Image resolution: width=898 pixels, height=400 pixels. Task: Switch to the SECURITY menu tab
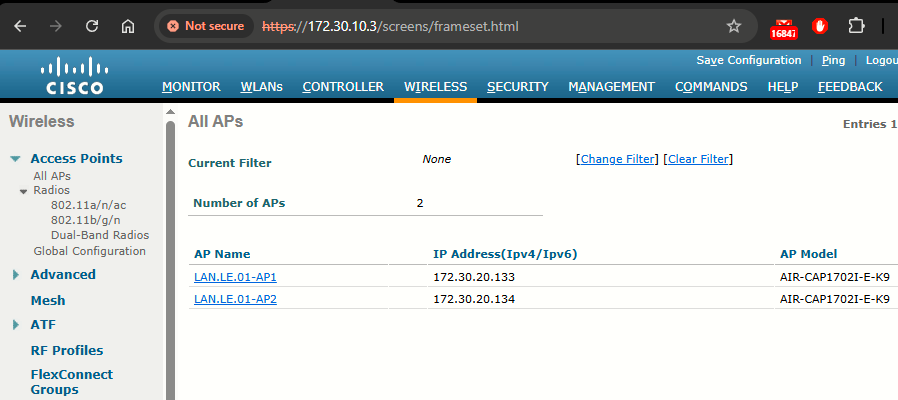pos(518,87)
